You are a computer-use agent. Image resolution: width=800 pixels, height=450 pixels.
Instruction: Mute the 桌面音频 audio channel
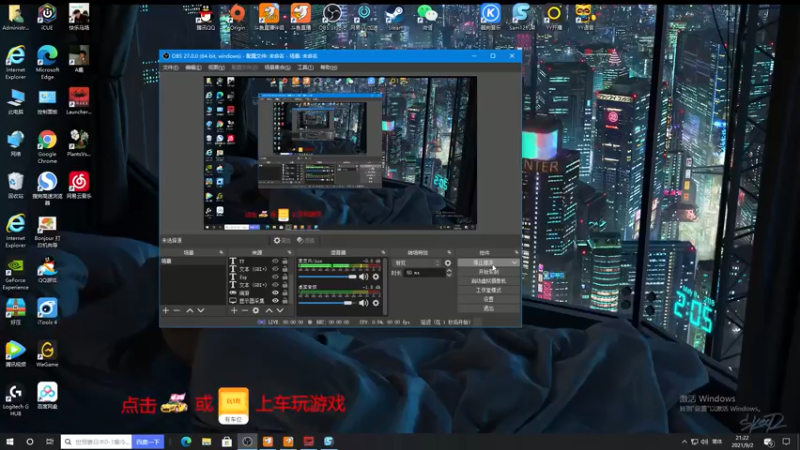coord(363,303)
